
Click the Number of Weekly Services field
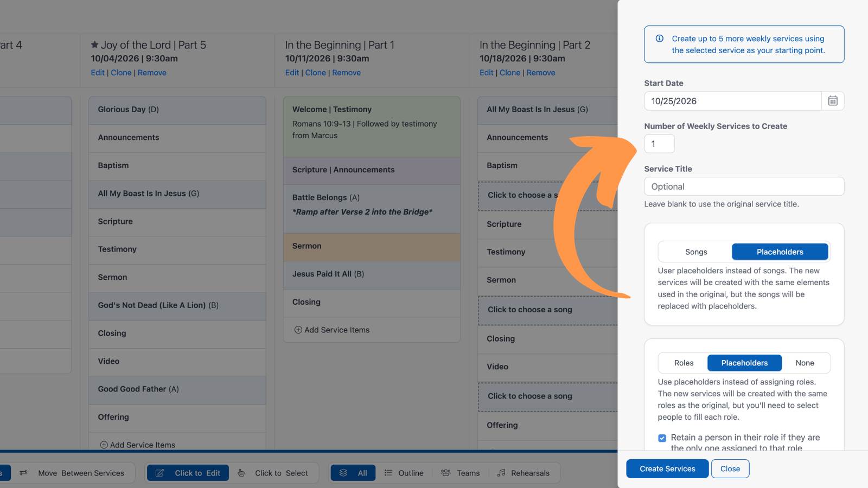pos(659,144)
